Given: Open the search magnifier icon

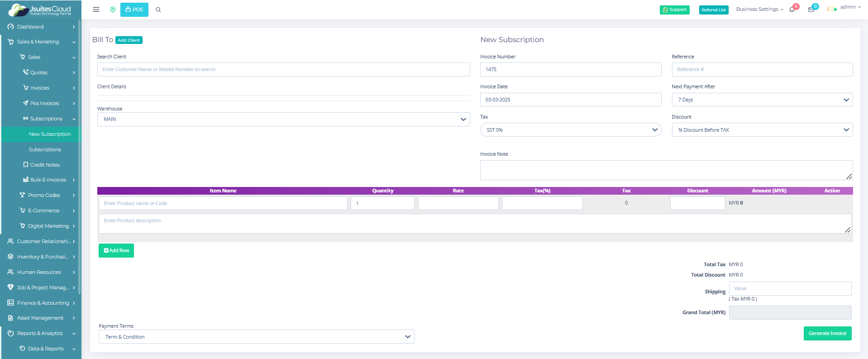Looking at the screenshot, I should pyautogui.click(x=158, y=10).
